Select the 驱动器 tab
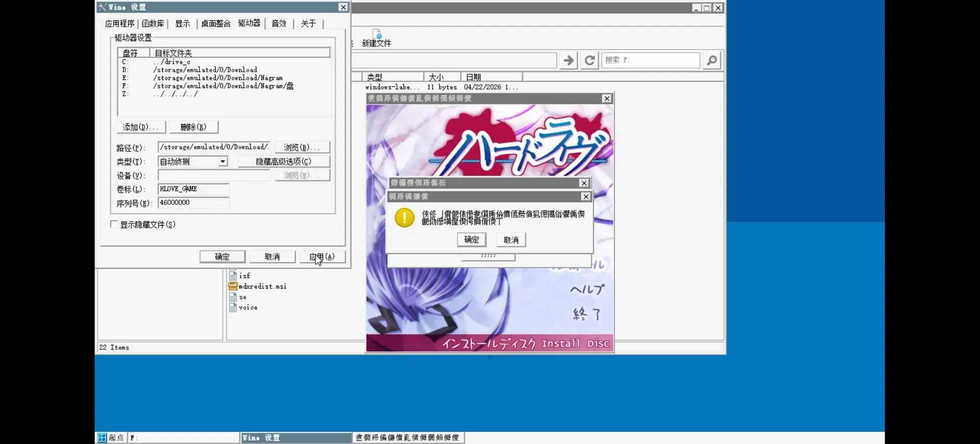 click(249, 23)
